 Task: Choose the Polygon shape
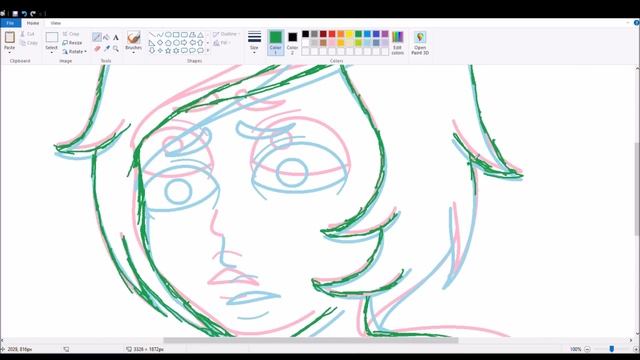pos(192,35)
